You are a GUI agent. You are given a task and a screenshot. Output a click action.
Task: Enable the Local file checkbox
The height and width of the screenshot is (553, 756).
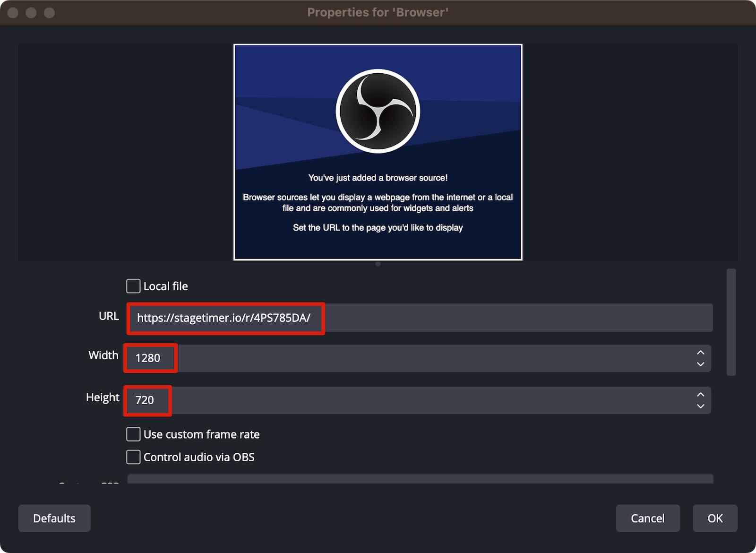[133, 285]
